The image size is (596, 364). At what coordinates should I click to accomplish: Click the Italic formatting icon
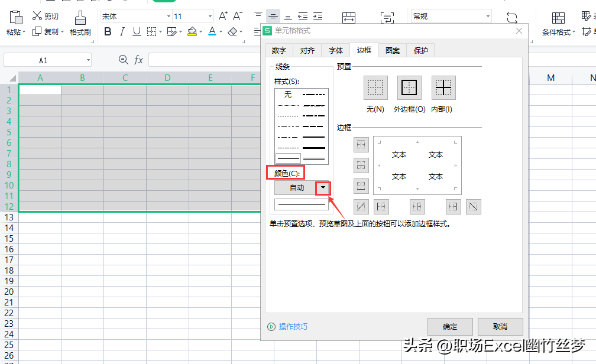coord(122,32)
